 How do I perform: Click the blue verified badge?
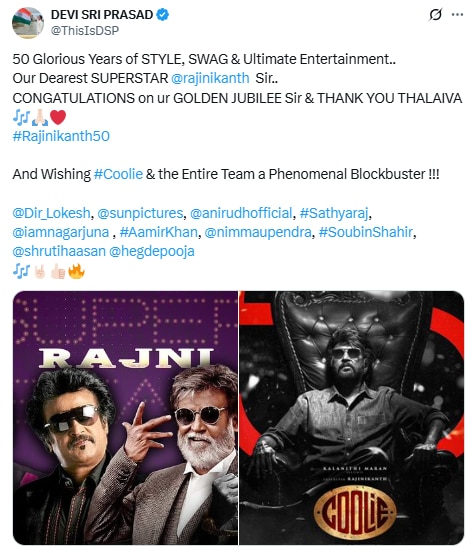[x=163, y=14]
